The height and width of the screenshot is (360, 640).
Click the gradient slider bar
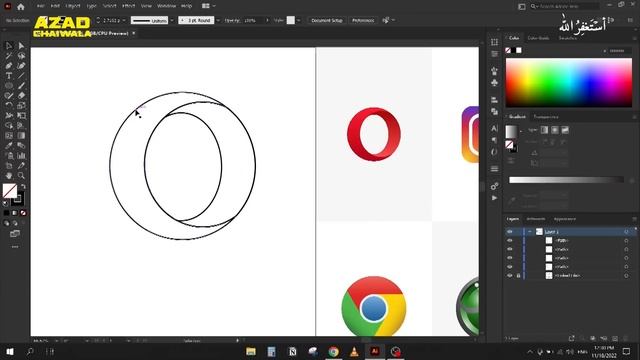[x=566, y=180]
